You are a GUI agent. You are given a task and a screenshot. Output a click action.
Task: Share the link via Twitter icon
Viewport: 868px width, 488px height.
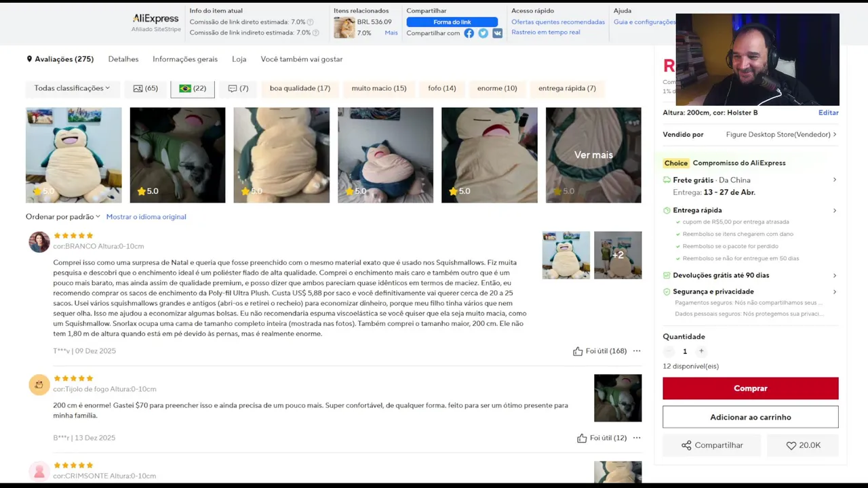pyautogui.click(x=483, y=33)
